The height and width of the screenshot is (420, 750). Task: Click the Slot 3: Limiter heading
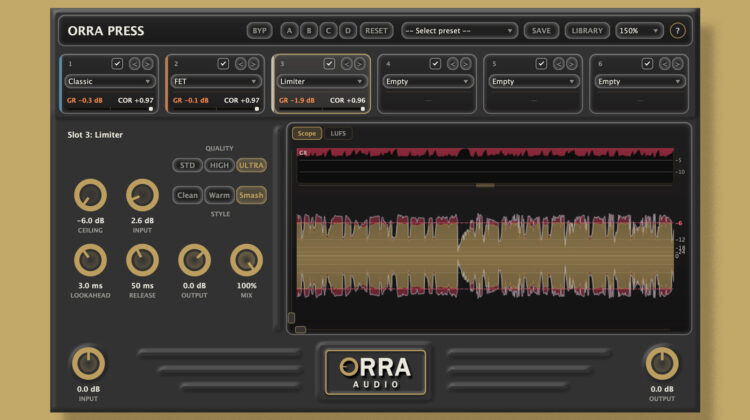(x=95, y=135)
